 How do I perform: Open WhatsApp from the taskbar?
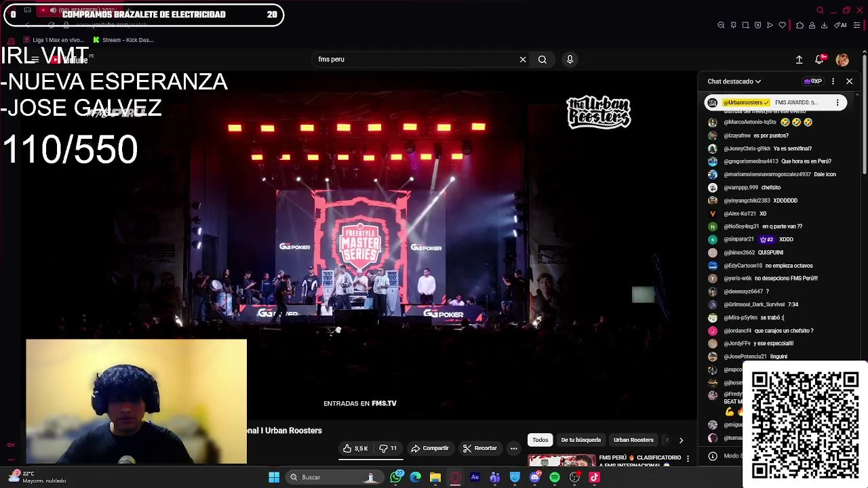(x=396, y=478)
